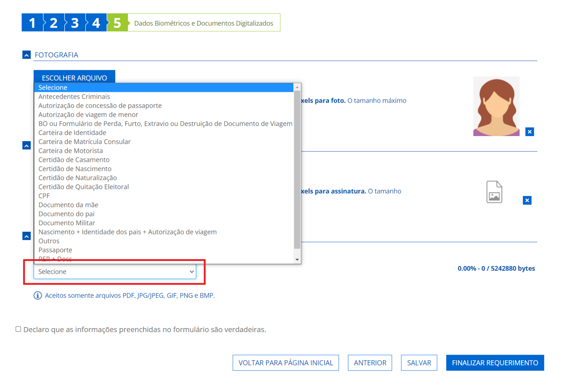Go to step 3 of the wizard
This screenshot has height=392, width=565.
(x=75, y=23)
